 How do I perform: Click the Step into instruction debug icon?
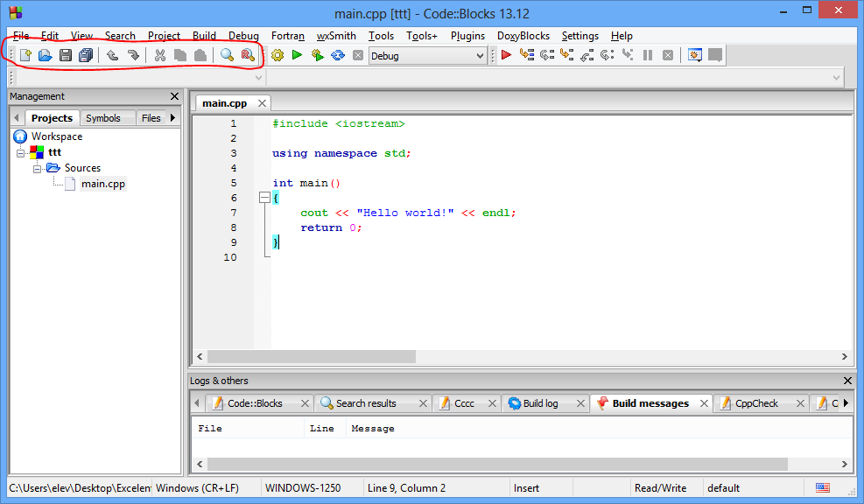pos(627,55)
